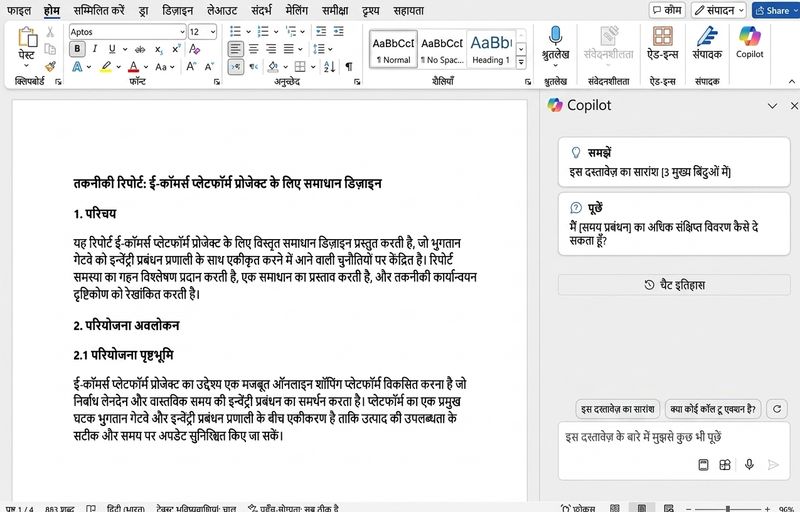Increase font size with larger A
This screenshot has height=512, width=800.
click(x=191, y=66)
